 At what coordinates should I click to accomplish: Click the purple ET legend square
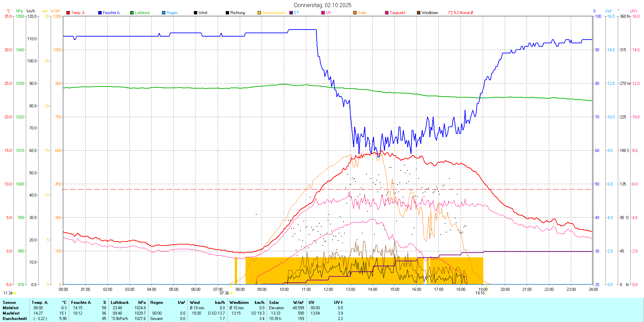point(291,13)
